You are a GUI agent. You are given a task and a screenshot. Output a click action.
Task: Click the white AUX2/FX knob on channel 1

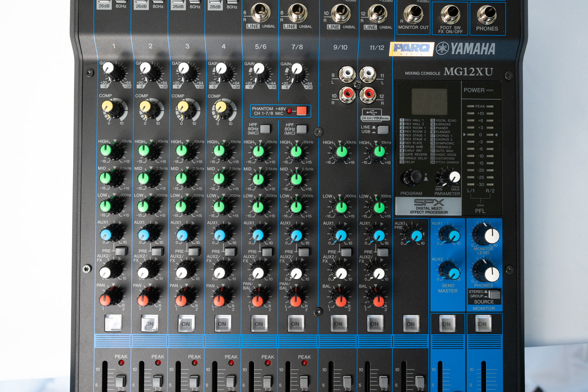pos(110,270)
